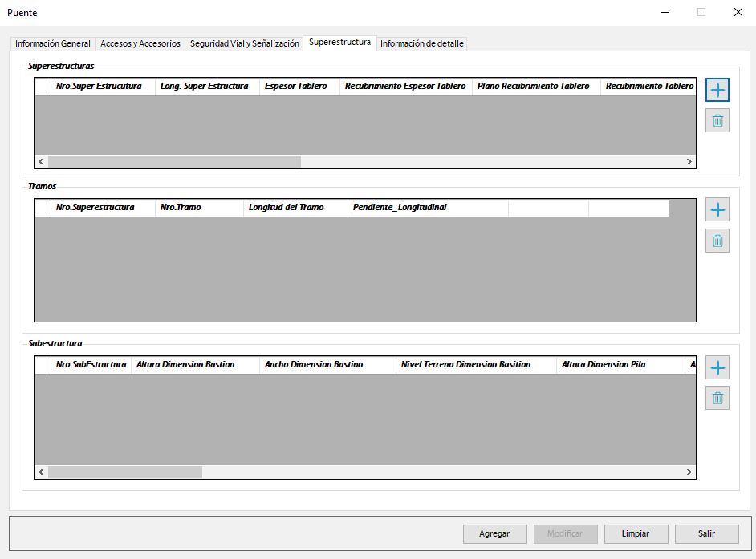Exit using the Salir button
The width and height of the screenshot is (756, 559).
[706, 533]
